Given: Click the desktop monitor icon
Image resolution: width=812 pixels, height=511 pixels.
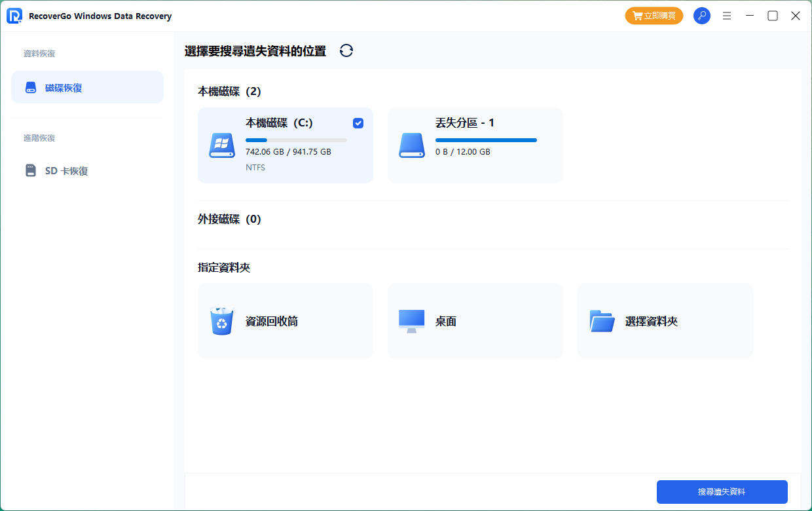Looking at the screenshot, I should [412, 322].
